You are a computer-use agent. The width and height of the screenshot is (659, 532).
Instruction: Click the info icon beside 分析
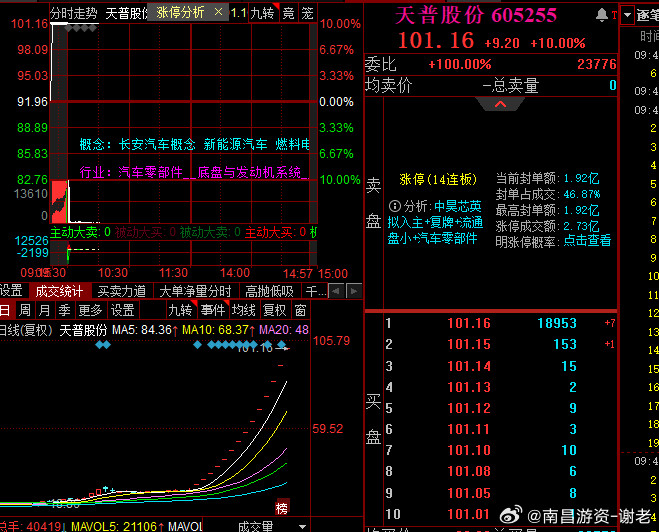[394, 206]
